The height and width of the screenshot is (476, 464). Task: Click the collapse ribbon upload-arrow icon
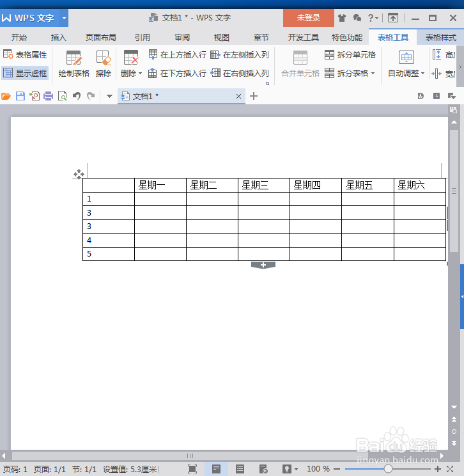click(x=393, y=18)
